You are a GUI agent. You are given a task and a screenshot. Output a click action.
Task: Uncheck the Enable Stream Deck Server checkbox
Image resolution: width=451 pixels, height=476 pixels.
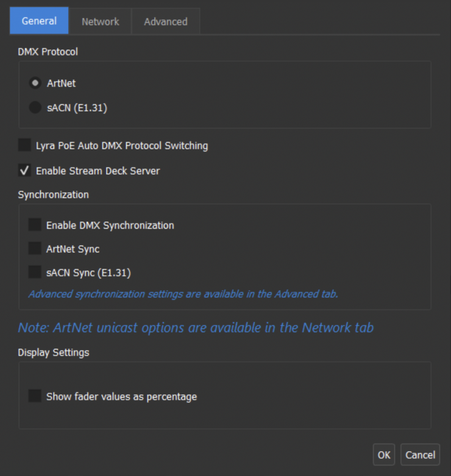click(24, 171)
